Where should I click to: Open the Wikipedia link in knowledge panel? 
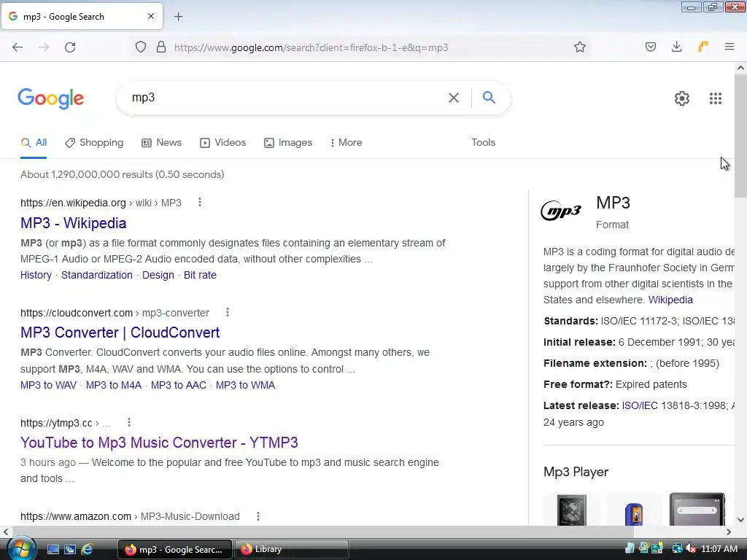click(670, 300)
